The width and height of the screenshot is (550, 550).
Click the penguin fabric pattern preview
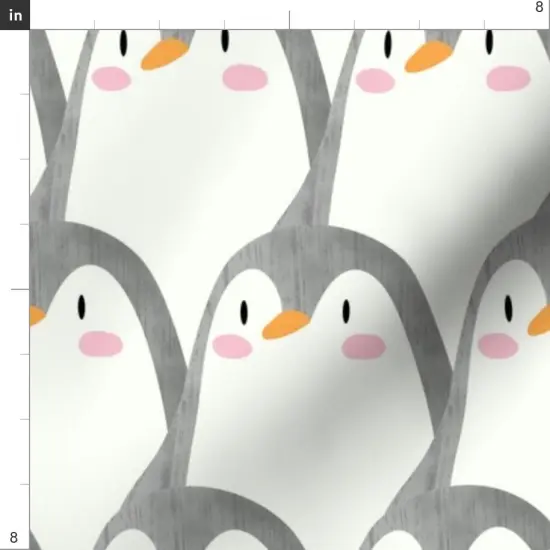290,290
